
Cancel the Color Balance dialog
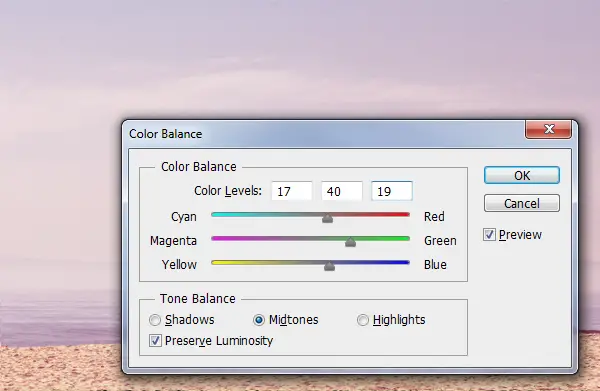click(522, 203)
